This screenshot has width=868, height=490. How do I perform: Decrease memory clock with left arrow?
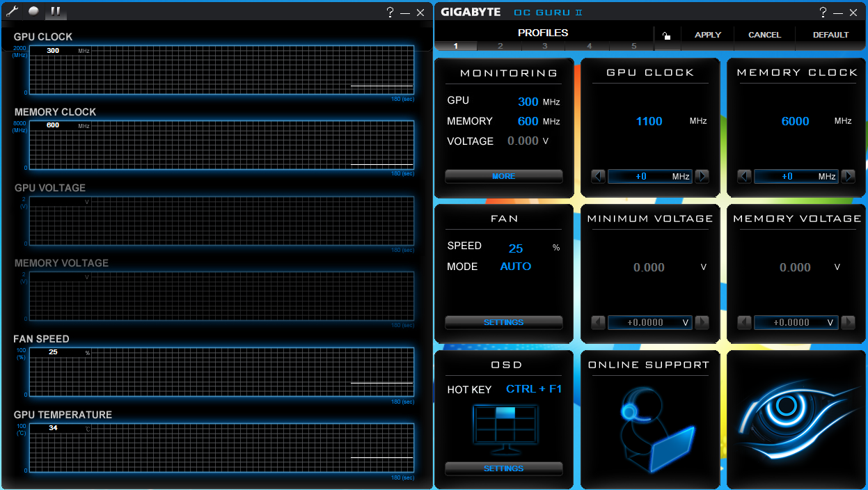(744, 177)
